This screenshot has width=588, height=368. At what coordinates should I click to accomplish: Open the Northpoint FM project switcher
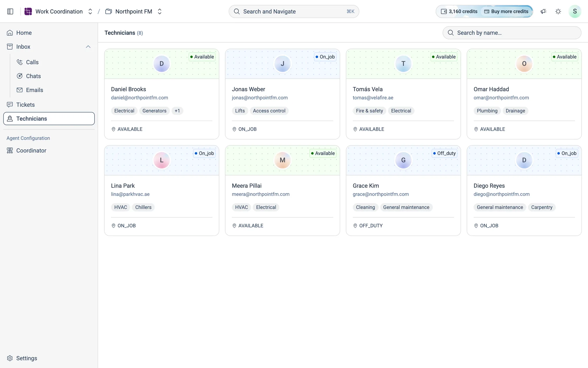pos(160,11)
